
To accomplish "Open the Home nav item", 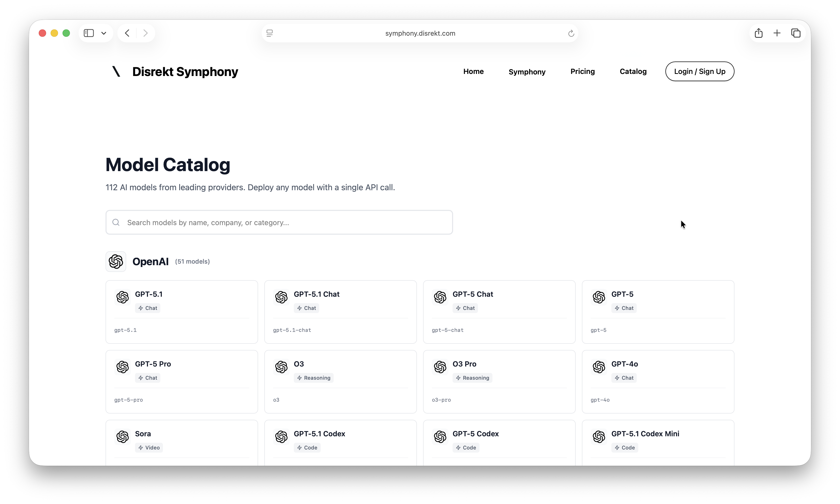I will tap(473, 71).
